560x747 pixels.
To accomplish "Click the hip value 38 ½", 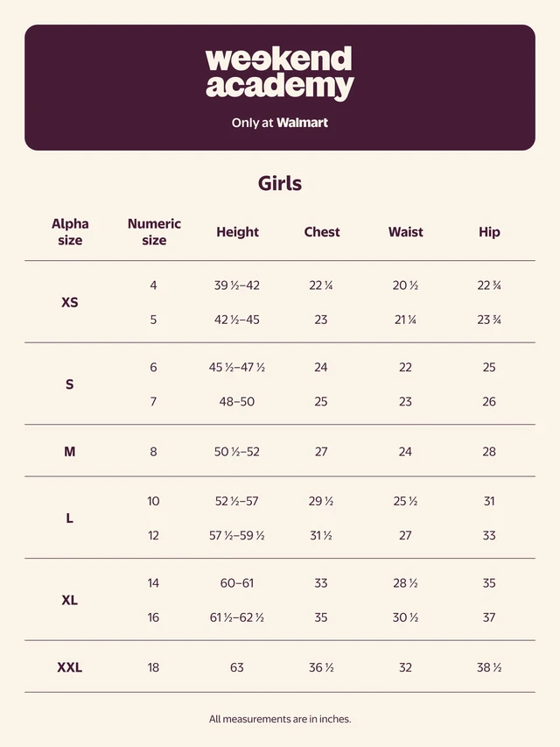I will pyautogui.click(x=489, y=667).
